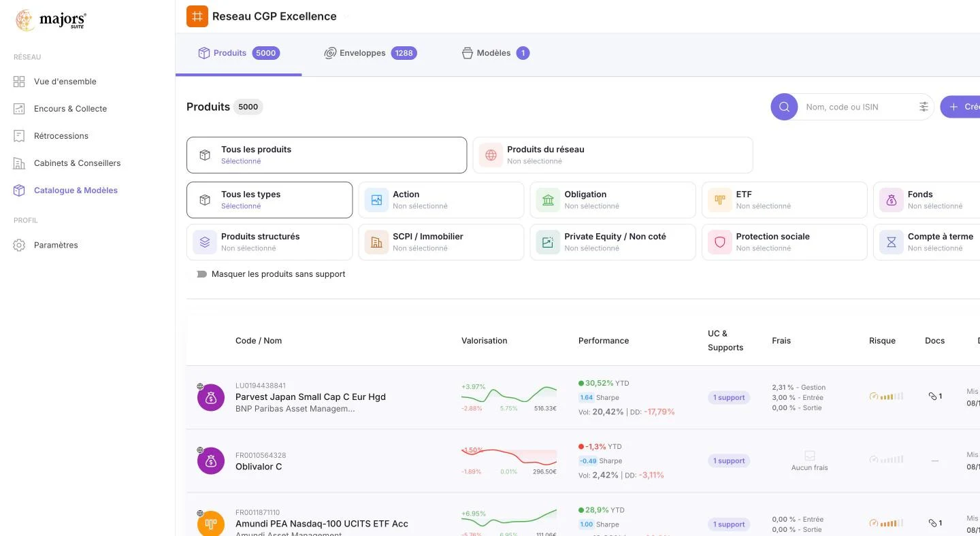Select the Action product type filter
The height and width of the screenshot is (536, 980).
(x=441, y=200)
